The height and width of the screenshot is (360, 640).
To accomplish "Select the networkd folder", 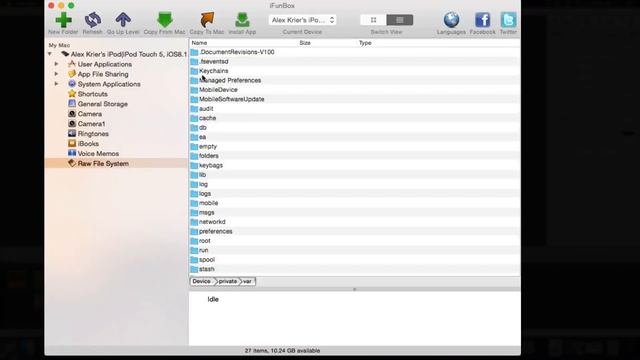I will (355, 222).
